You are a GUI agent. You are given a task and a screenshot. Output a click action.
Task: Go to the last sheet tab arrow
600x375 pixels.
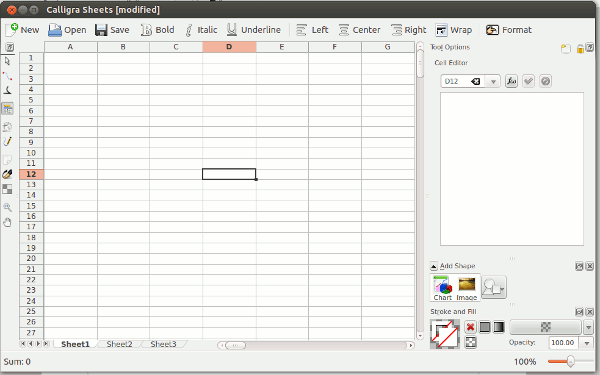click(x=46, y=344)
